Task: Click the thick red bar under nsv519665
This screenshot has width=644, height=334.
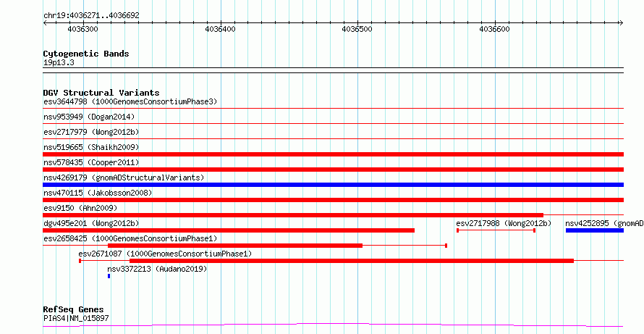Action: pos(333,154)
